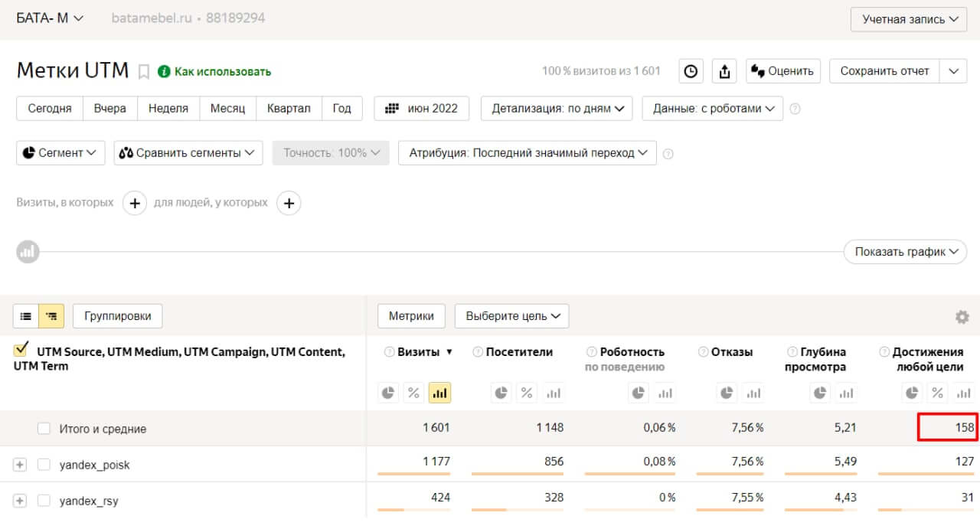Open the Детализация: по дням dropdown
Screen dimensions: 980x529
[557, 108]
